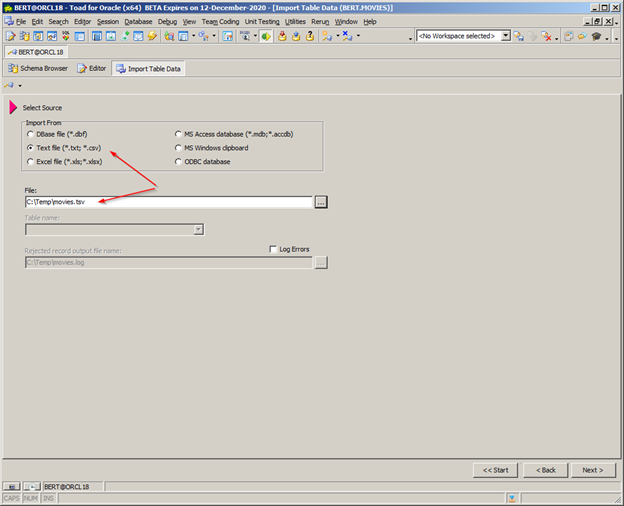Open the Database menu
624x506 pixels.
[x=138, y=21]
